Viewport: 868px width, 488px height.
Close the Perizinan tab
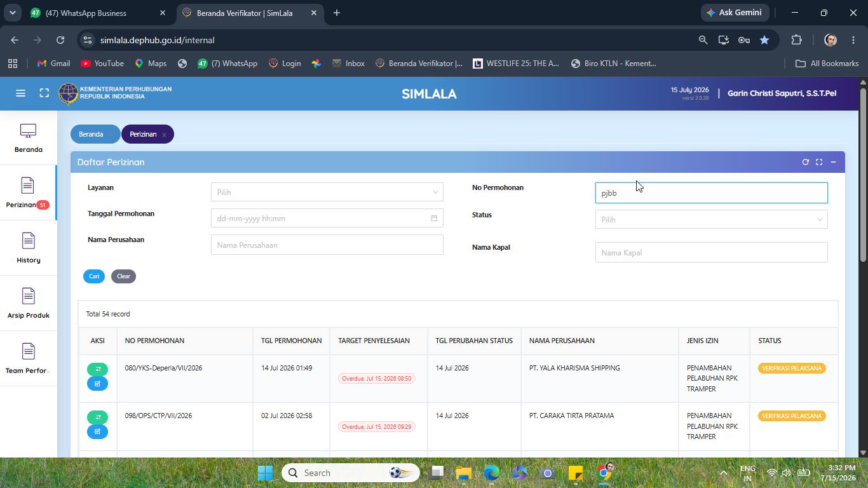pyautogui.click(x=164, y=135)
